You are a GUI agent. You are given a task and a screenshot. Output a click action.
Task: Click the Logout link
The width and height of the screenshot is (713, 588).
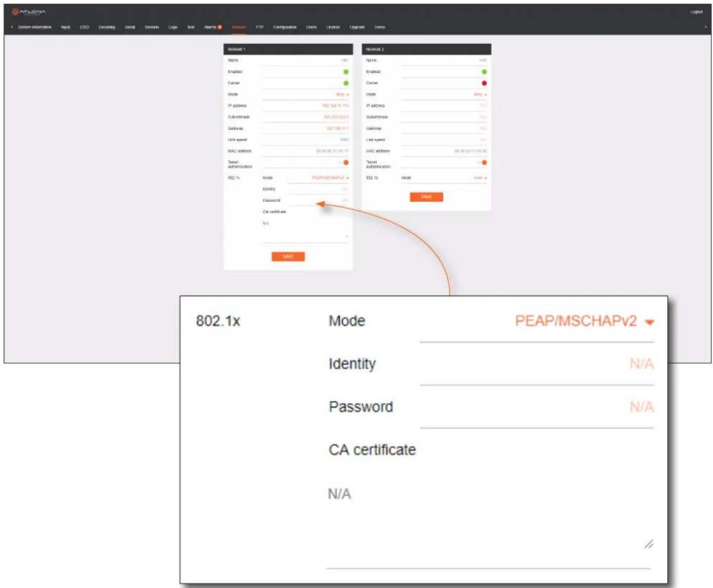click(x=696, y=12)
